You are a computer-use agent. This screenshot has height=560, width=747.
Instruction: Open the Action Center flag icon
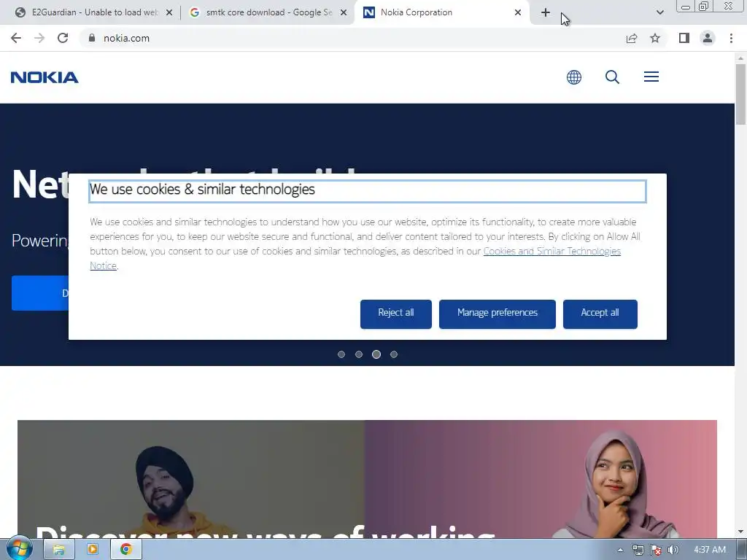point(656,550)
